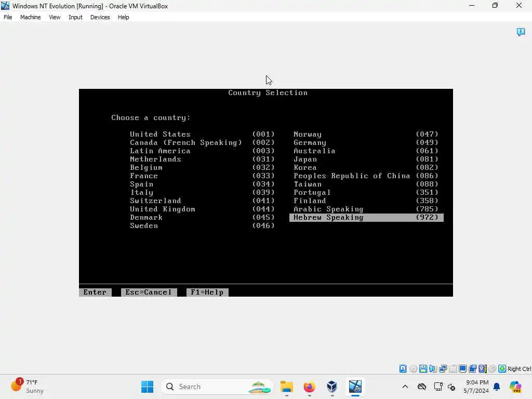Click the network connection tray icon

tap(438, 387)
